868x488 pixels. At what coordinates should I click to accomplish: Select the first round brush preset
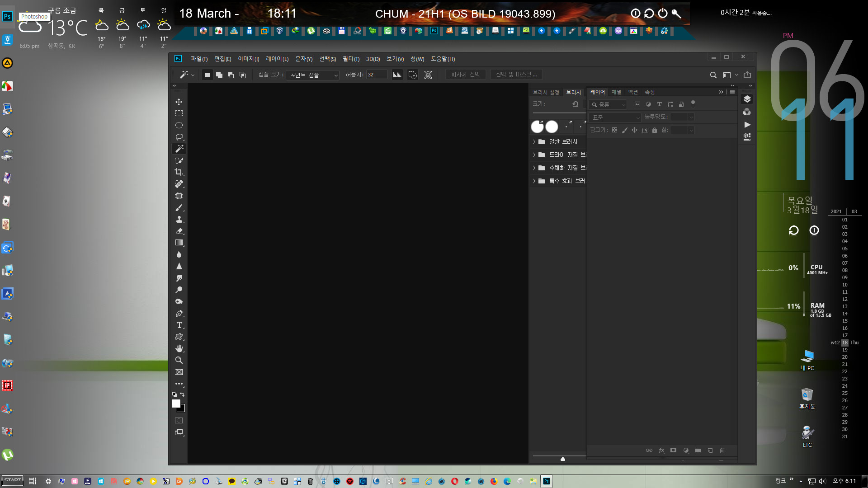[537, 127]
